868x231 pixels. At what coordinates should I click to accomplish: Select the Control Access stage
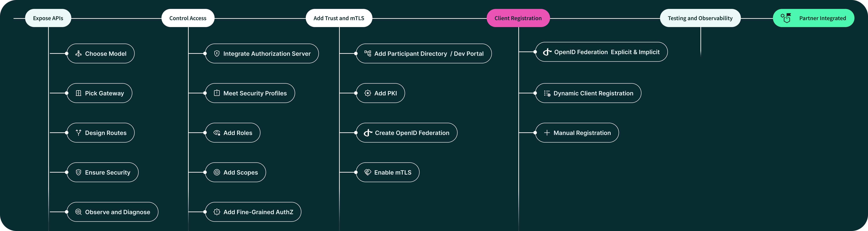tap(188, 18)
